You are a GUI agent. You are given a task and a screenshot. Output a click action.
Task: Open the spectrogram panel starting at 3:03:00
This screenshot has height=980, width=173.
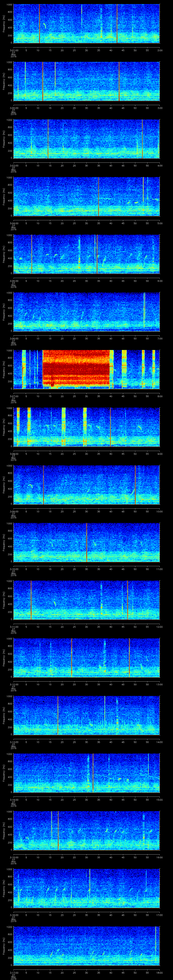[87, 139]
